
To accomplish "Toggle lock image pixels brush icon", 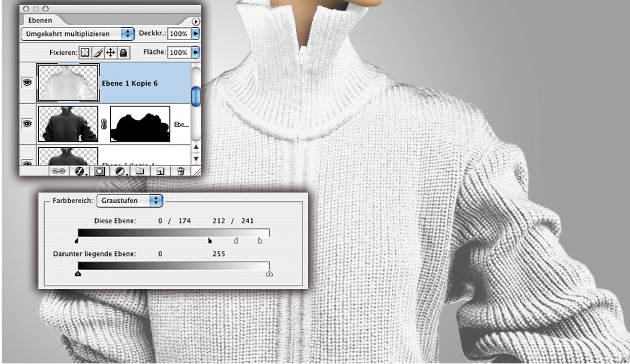I will coord(97,52).
